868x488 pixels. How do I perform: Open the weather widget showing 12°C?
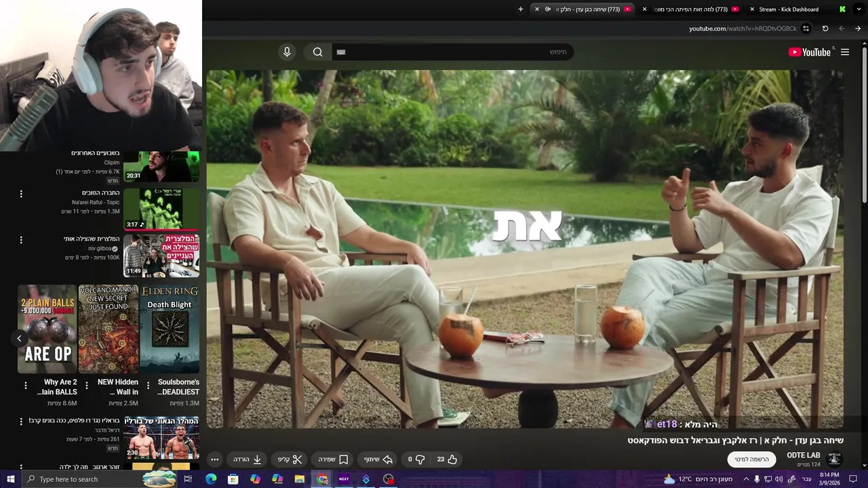click(698, 479)
